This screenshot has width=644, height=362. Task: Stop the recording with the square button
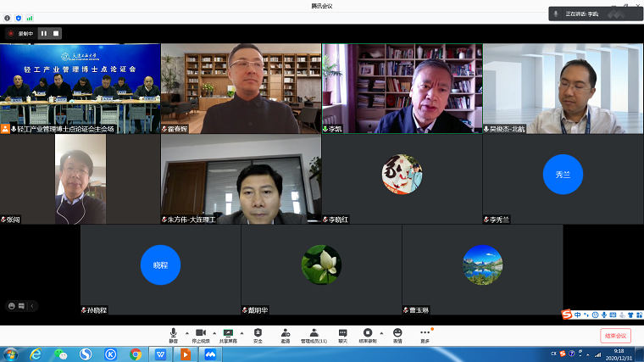tap(56, 33)
